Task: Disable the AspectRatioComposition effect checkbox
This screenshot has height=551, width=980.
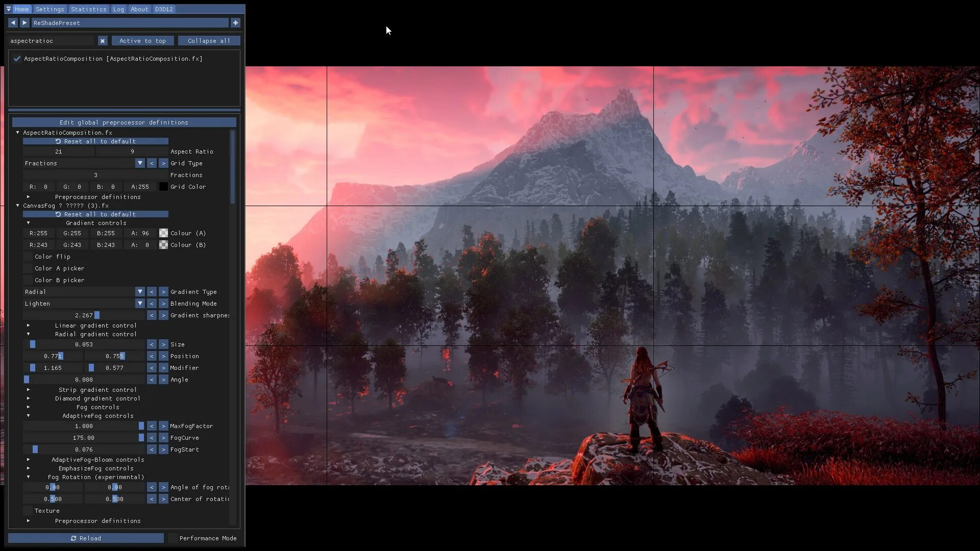Action: (x=17, y=59)
